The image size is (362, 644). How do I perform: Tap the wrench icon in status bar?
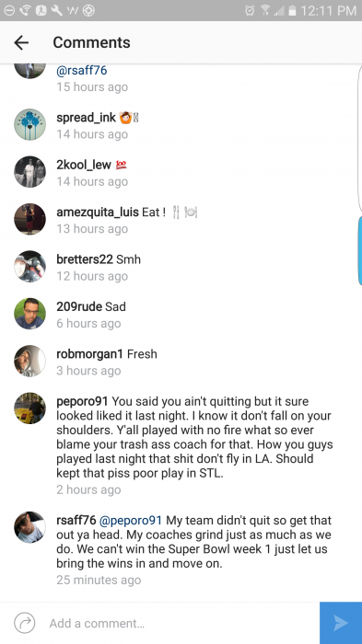click(x=56, y=10)
